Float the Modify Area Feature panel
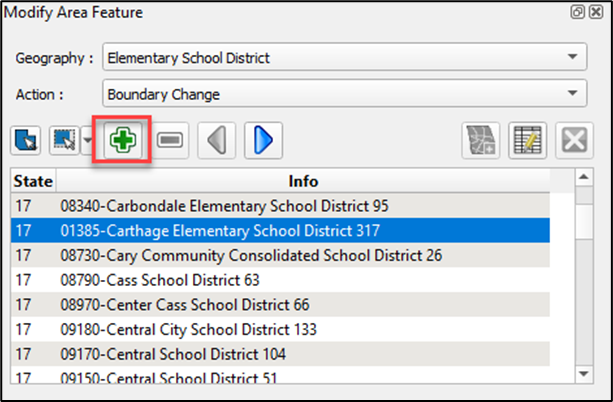Screen dimensions: 613x402 (577, 12)
